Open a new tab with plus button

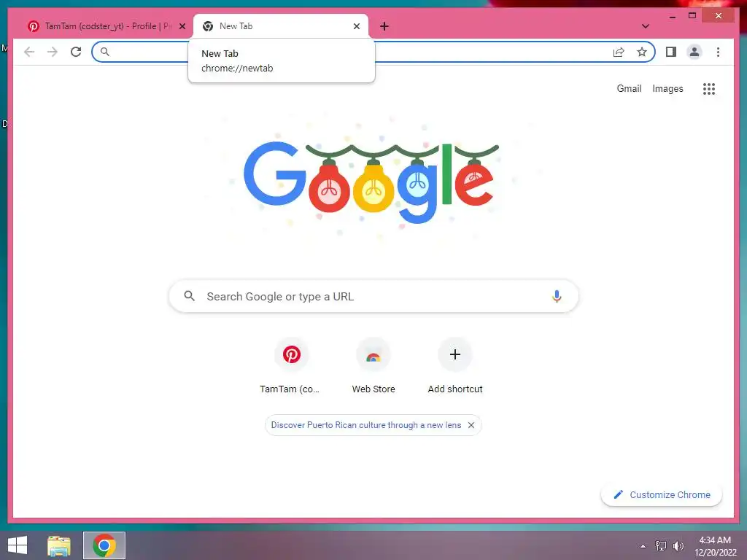point(384,26)
